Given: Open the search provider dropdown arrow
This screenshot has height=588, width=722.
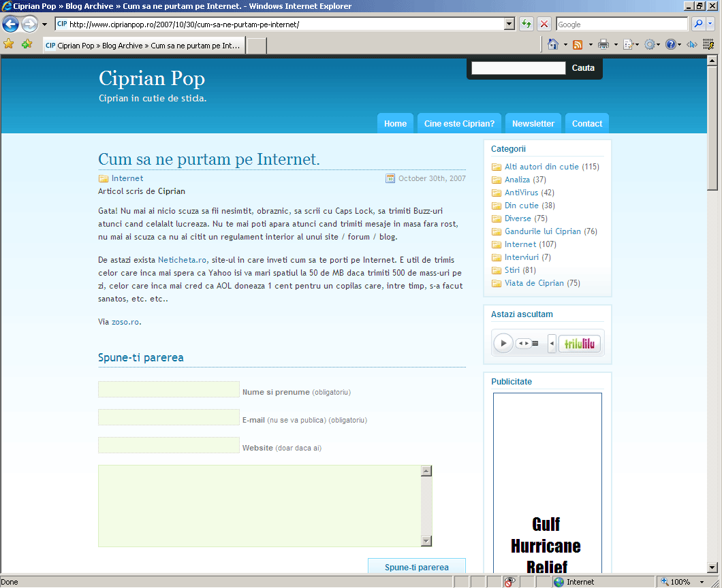Looking at the screenshot, I should (711, 24).
